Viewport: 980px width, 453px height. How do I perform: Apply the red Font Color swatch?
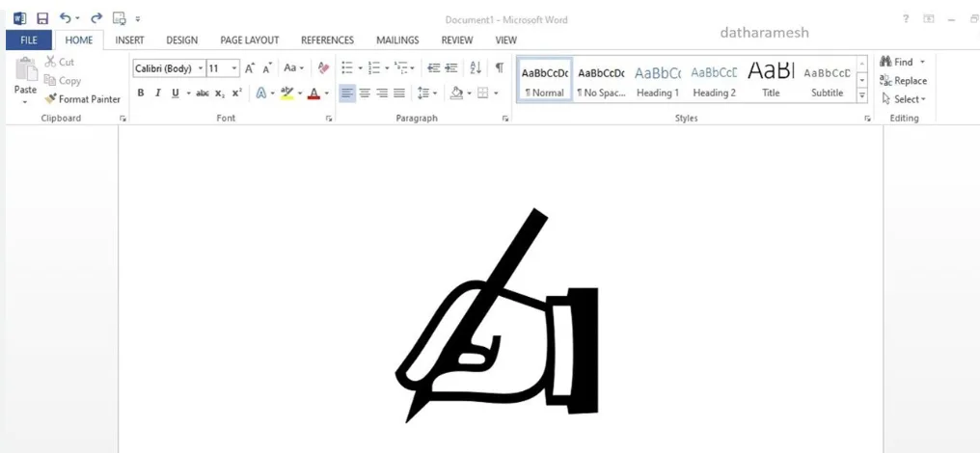[x=313, y=93]
